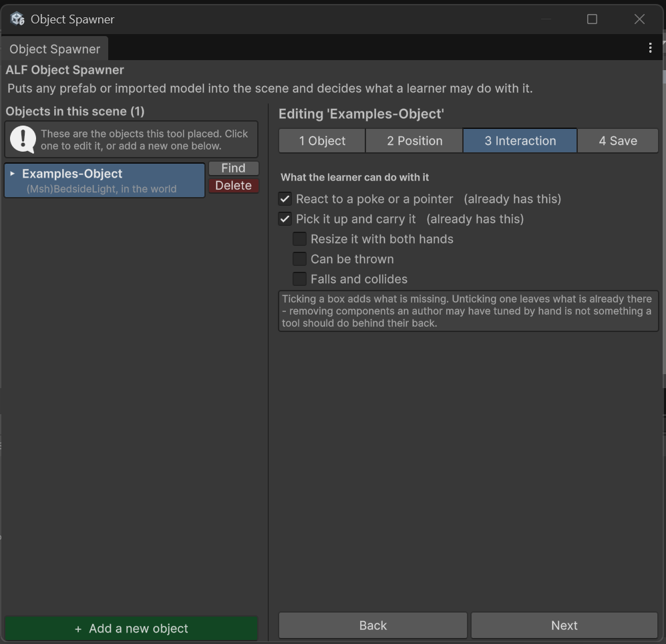Maximize the Object Spawner window
The width and height of the screenshot is (666, 644).
coord(592,19)
